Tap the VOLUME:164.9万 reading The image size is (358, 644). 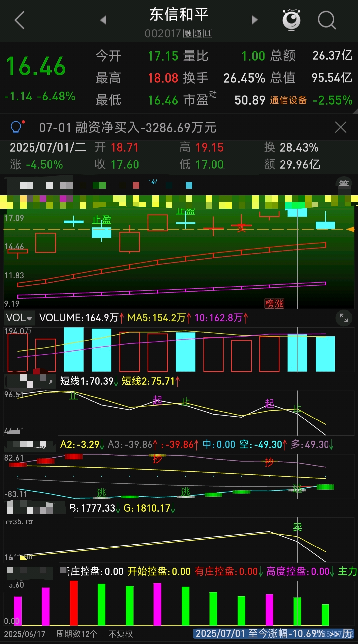click(x=82, y=318)
